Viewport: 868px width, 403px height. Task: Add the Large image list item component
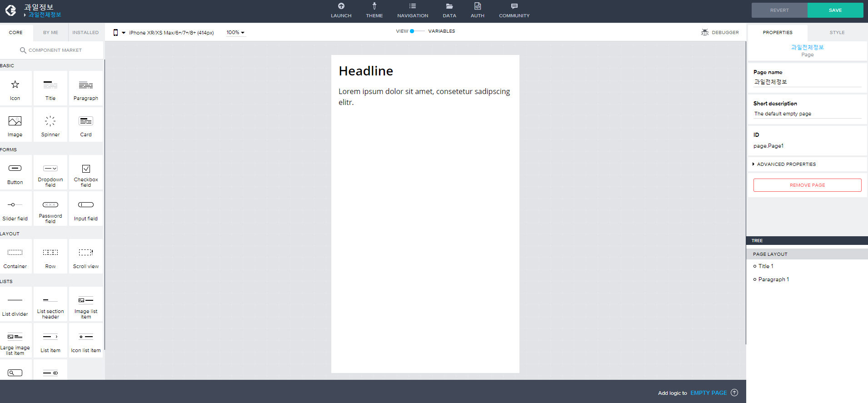point(15,341)
